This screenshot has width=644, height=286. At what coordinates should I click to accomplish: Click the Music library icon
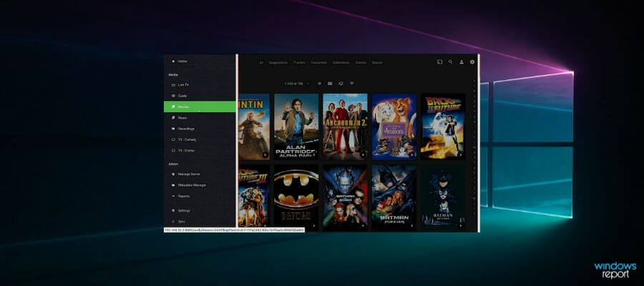pyautogui.click(x=173, y=118)
